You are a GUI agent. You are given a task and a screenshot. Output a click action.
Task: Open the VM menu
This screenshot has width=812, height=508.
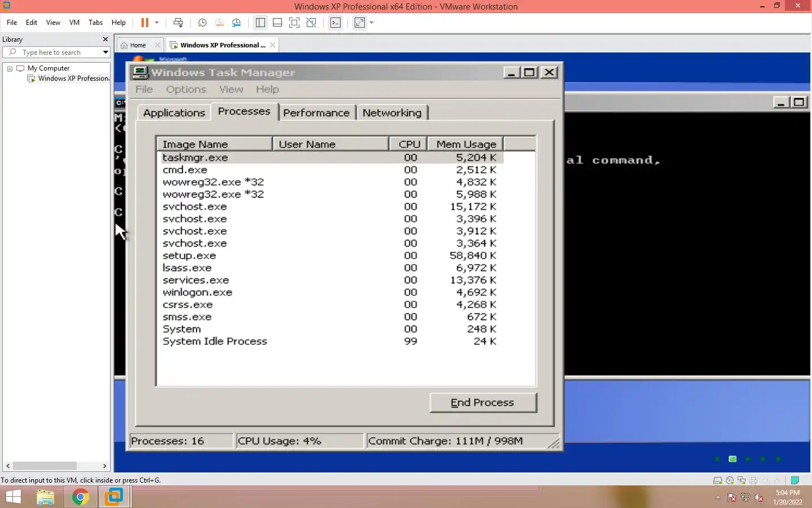(74, 23)
